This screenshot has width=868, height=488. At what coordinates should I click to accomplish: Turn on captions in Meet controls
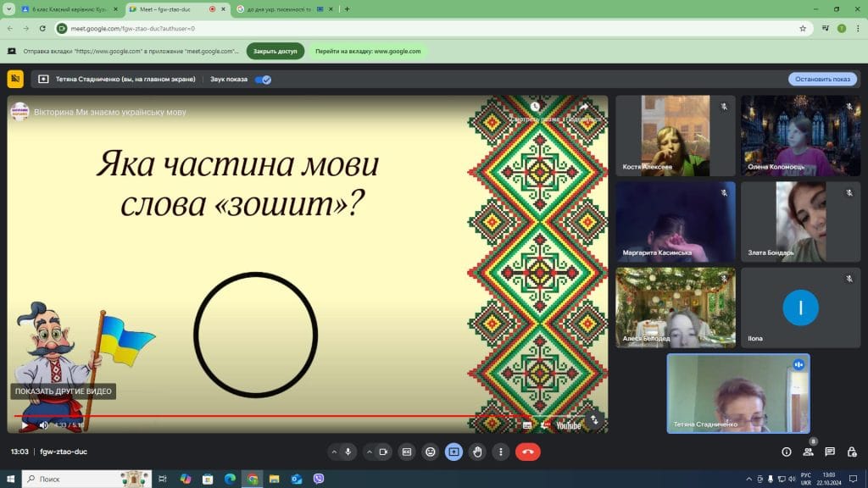pos(407,452)
